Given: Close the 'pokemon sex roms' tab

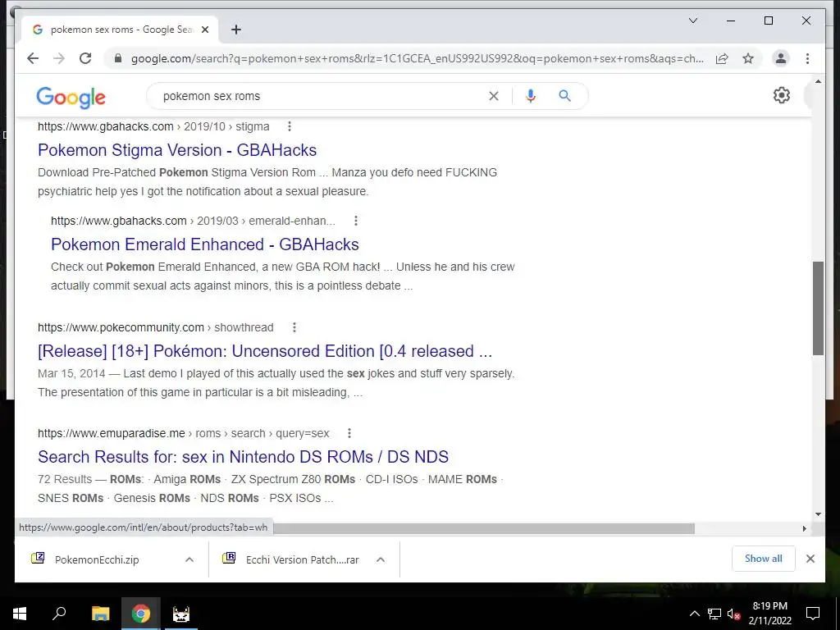Looking at the screenshot, I should (204, 30).
